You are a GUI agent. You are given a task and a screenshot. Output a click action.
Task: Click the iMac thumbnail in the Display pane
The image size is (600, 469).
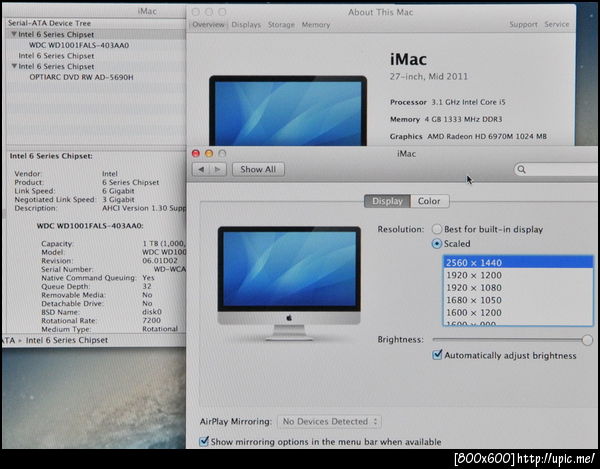click(x=289, y=283)
